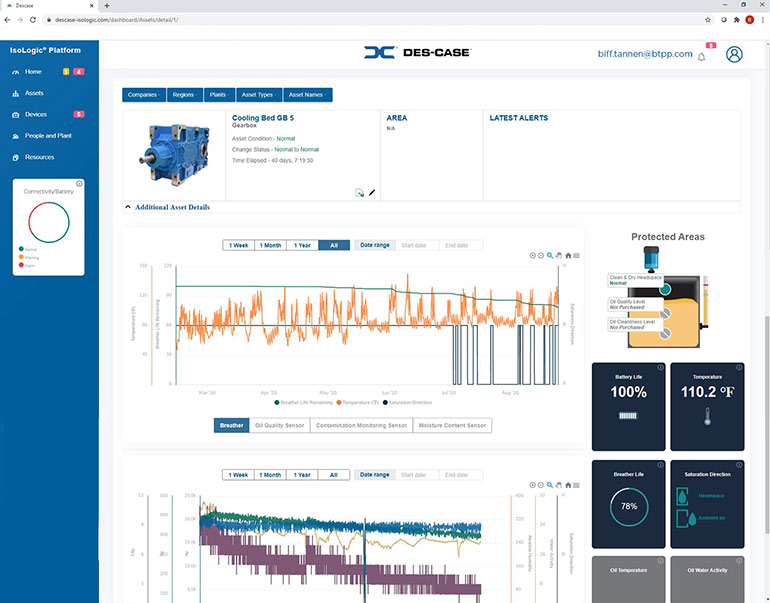Go to Assets in the sidebar
The height and width of the screenshot is (603, 770).
coord(34,93)
